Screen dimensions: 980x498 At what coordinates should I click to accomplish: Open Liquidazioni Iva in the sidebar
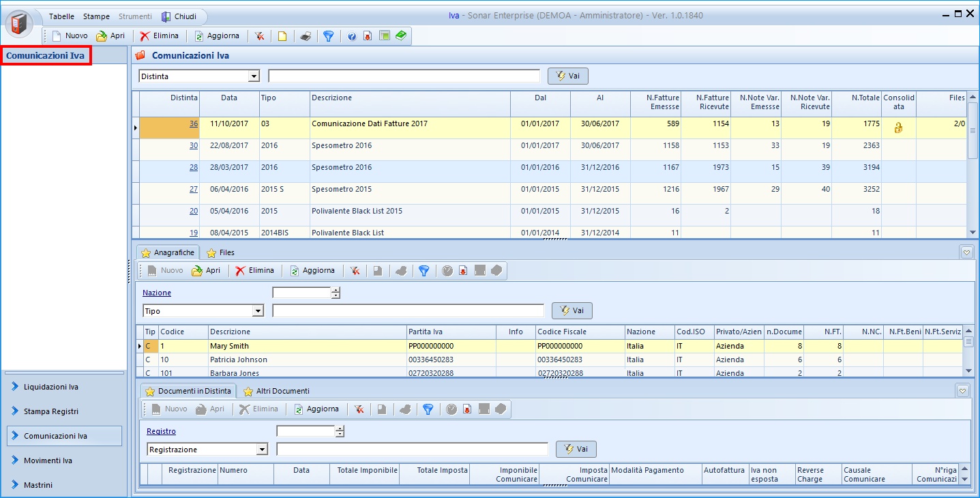tap(51, 387)
